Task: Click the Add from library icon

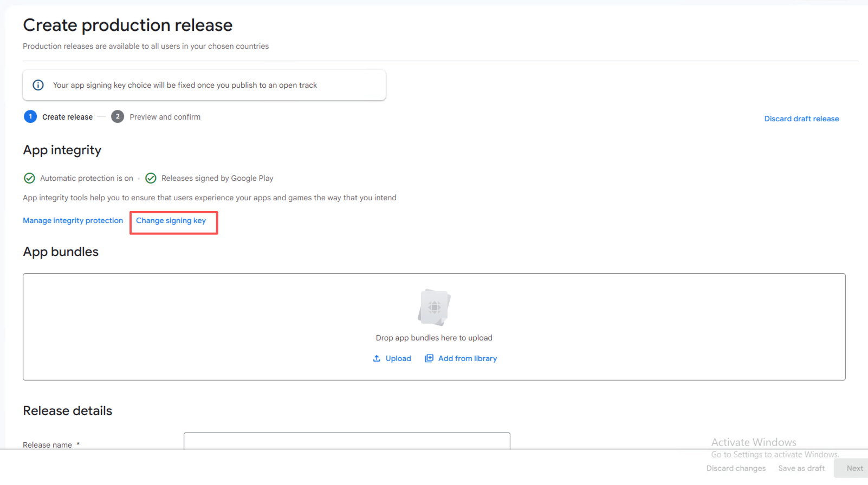Action: (x=429, y=358)
